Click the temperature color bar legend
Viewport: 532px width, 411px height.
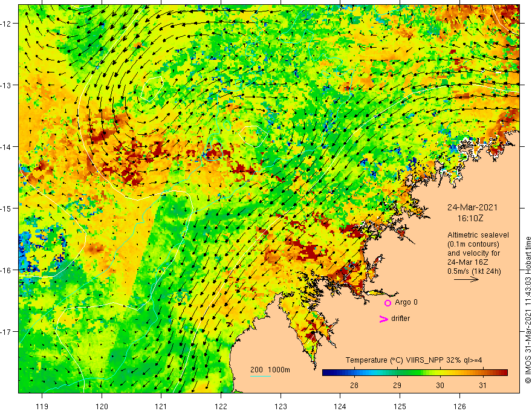pos(415,373)
